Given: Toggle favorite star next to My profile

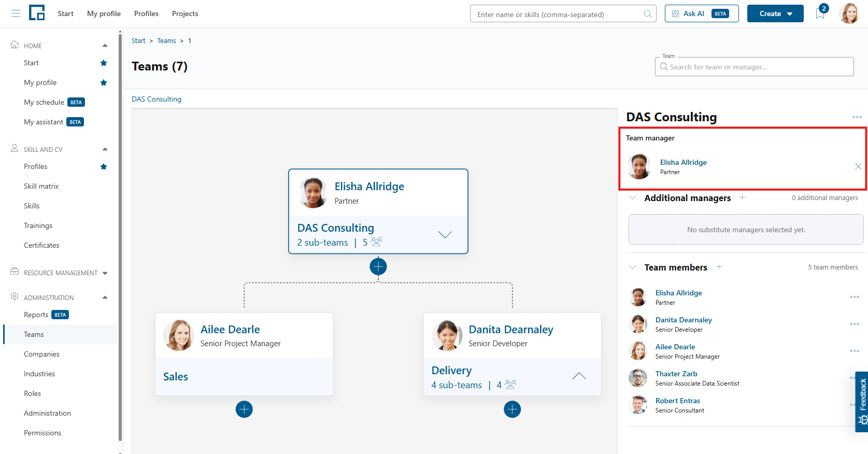Looking at the screenshot, I should click(x=104, y=82).
